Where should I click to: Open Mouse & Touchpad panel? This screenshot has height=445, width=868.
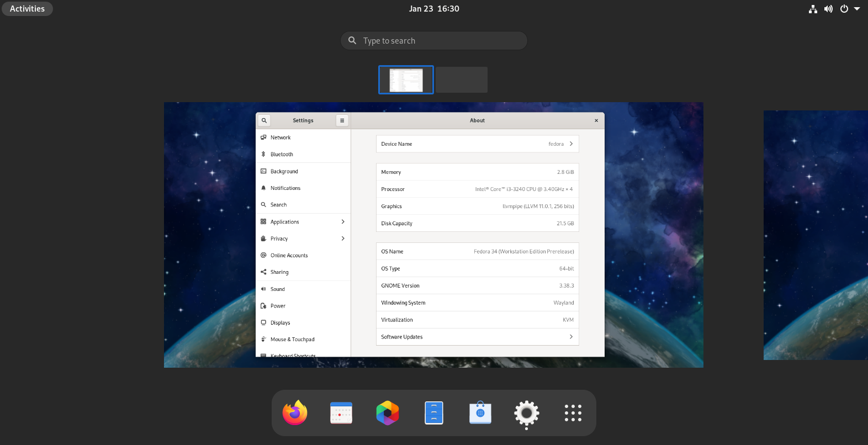pos(303,340)
